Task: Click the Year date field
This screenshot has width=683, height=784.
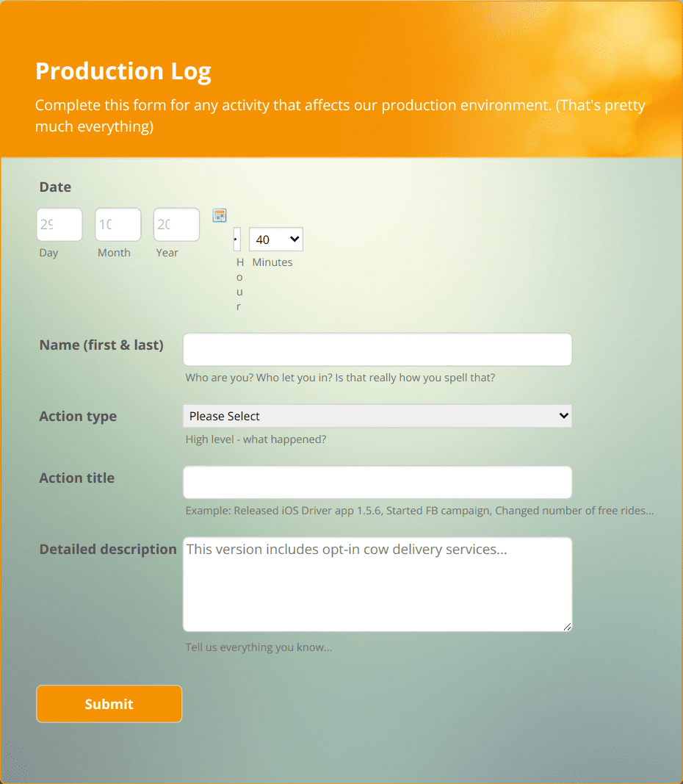Action: tap(176, 224)
